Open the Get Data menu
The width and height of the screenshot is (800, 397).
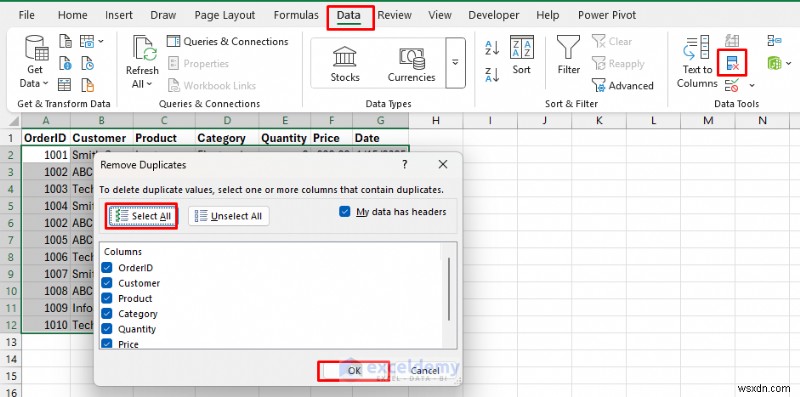click(35, 62)
